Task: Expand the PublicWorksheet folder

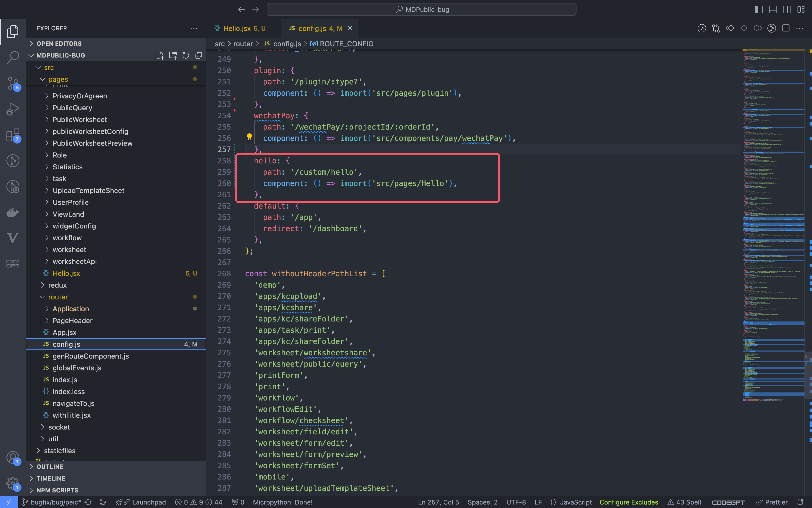Action: tap(116, 120)
